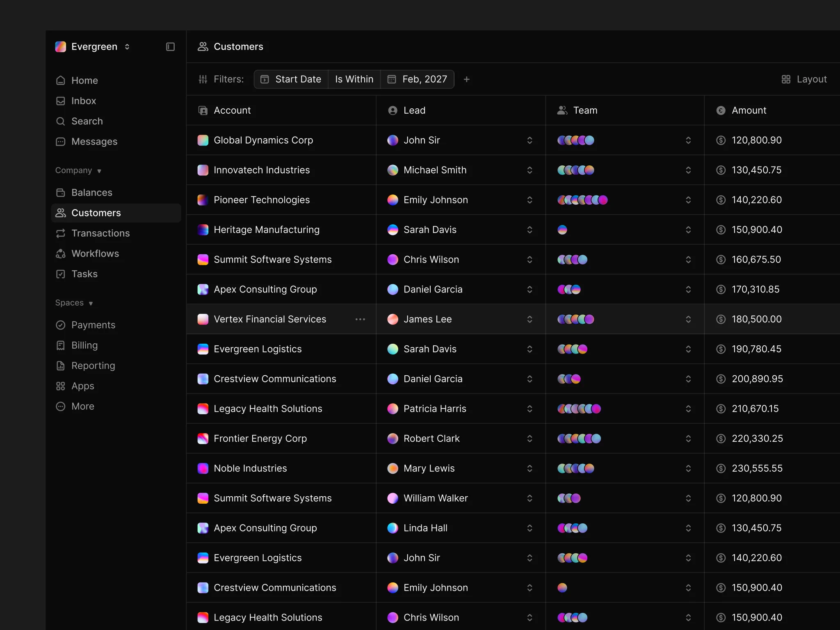Open the Is Within filter operator
Viewport: 840px width, 630px height.
tap(354, 79)
